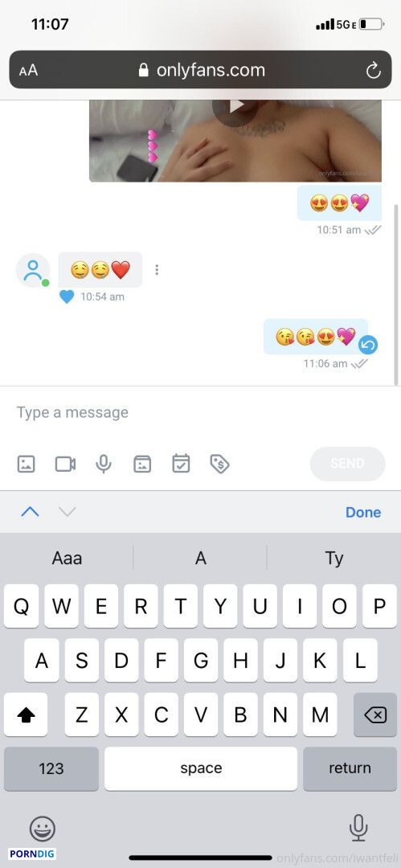Open the emoji keyboard

42,829
